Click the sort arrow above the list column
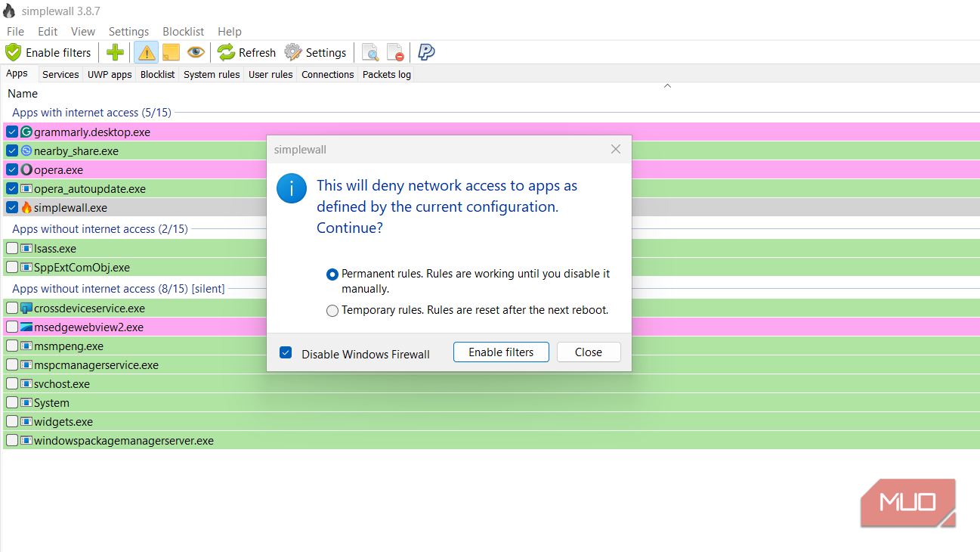Image resolution: width=980 pixels, height=552 pixels. click(x=667, y=85)
